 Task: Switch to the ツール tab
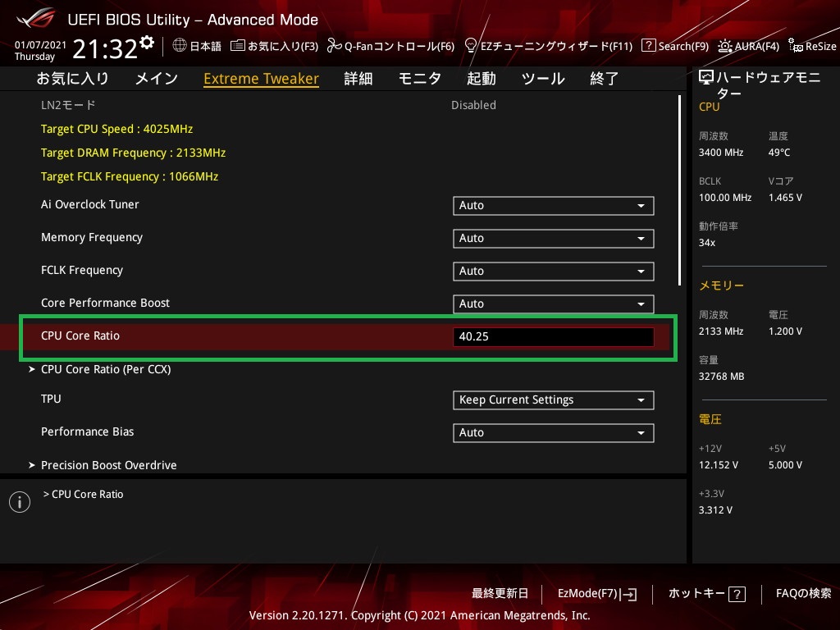tap(543, 79)
